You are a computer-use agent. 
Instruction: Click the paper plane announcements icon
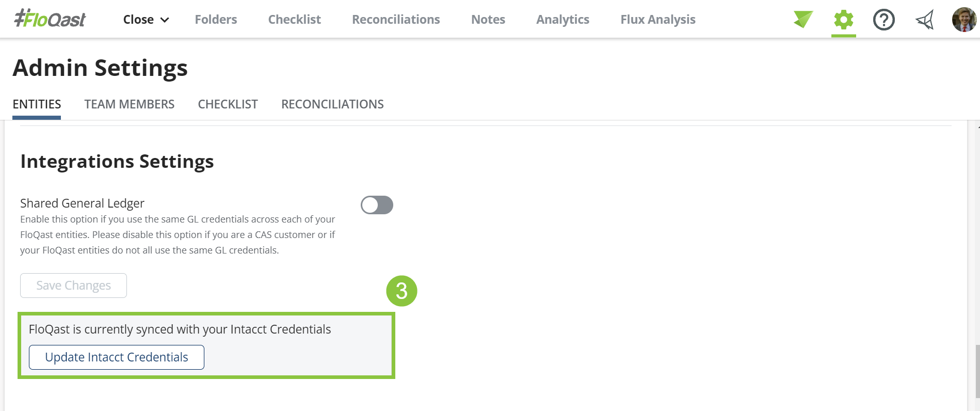pos(924,20)
